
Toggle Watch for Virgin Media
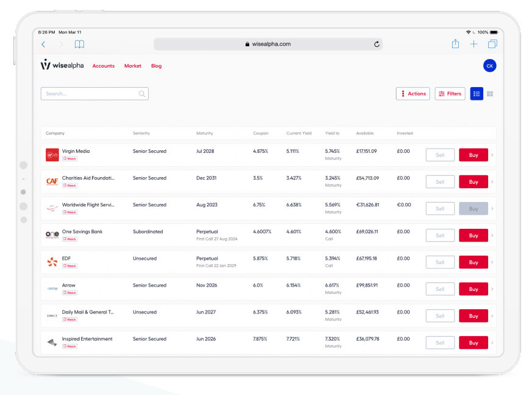(69, 158)
